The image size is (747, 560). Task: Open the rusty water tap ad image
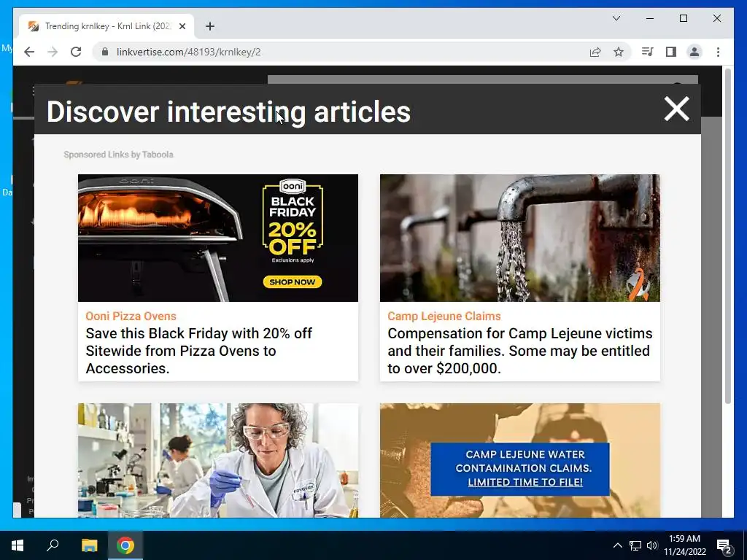pyautogui.click(x=519, y=238)
